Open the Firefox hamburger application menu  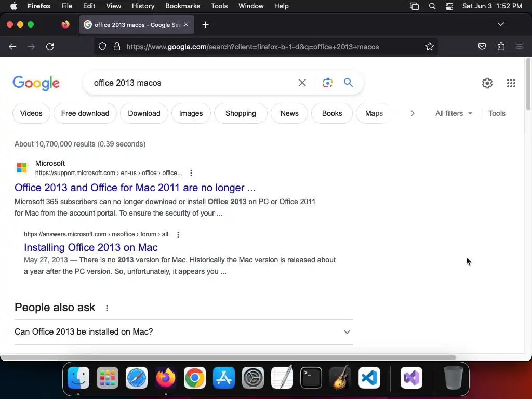pos(519,46)
